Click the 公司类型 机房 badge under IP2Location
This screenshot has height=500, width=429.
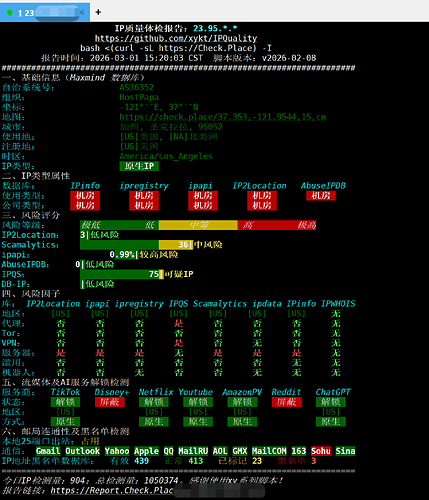pyautogui.click(x=262, y=205)
